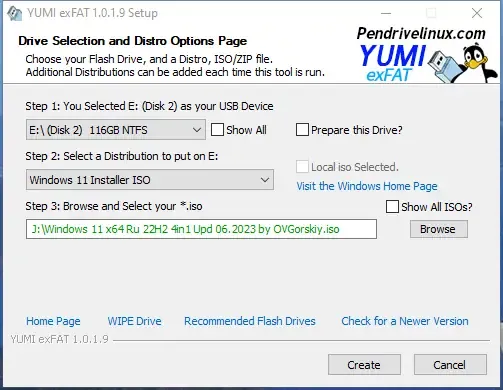Screen dimensions: 503x390
Task: Click the ISO file path field
Action: (x=201, y=229)
